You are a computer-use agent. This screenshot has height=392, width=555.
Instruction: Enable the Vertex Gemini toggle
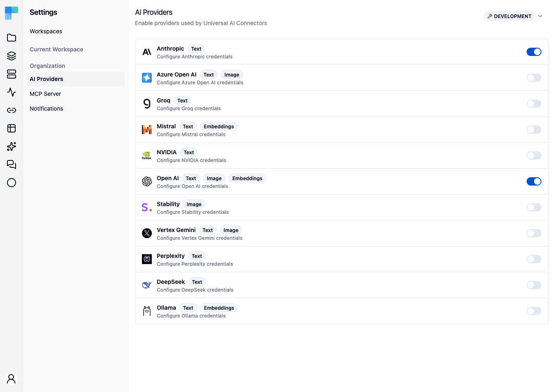point(534,233)
